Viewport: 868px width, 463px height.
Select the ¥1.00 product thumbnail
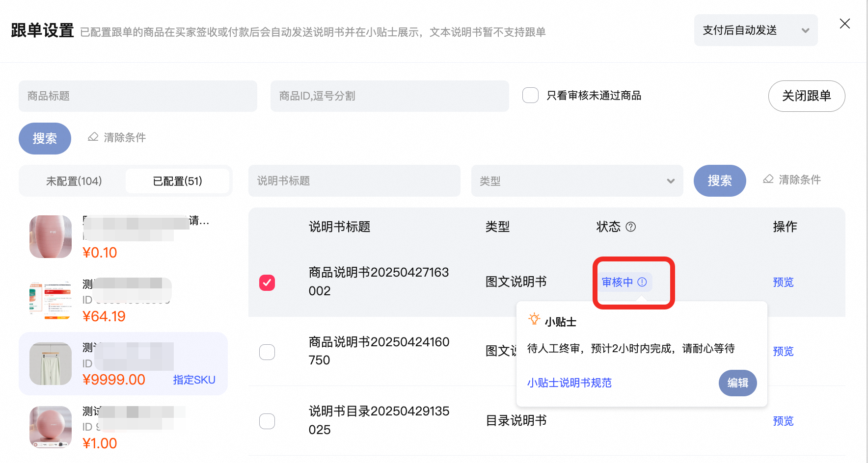tap(51, 427)
